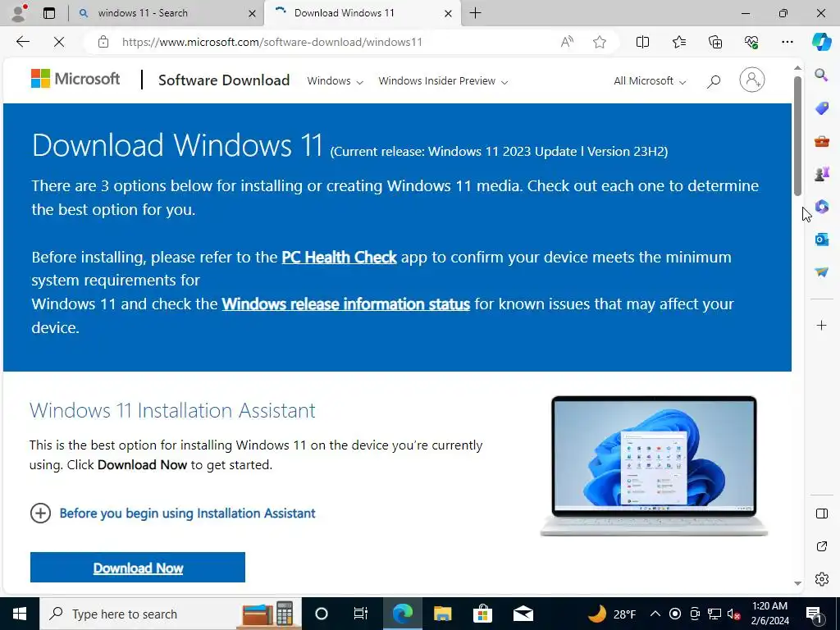Expand All Microsoft dropdown
Screen dimensions: 840x630
tap(650, 81)
